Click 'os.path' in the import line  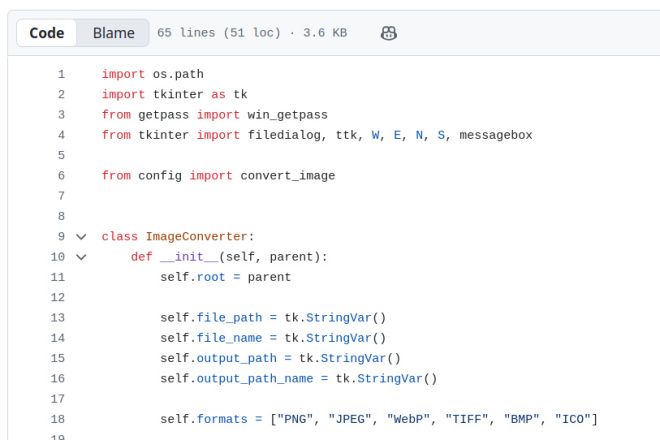click(x=178, y=74)
